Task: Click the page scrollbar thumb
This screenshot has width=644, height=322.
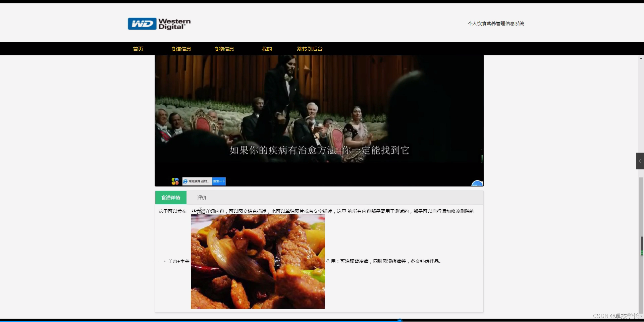Action: click(x=642, y=246)
